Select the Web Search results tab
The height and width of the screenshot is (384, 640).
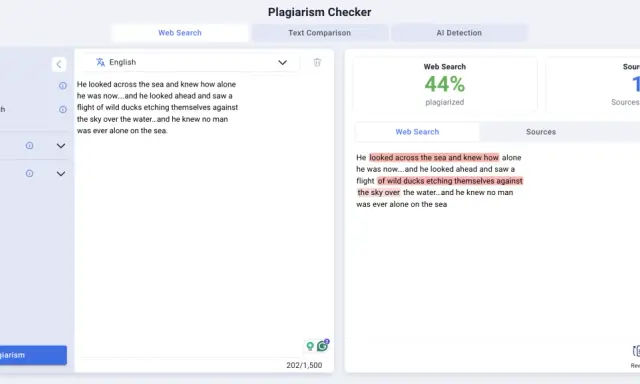(x=417, y=132)
